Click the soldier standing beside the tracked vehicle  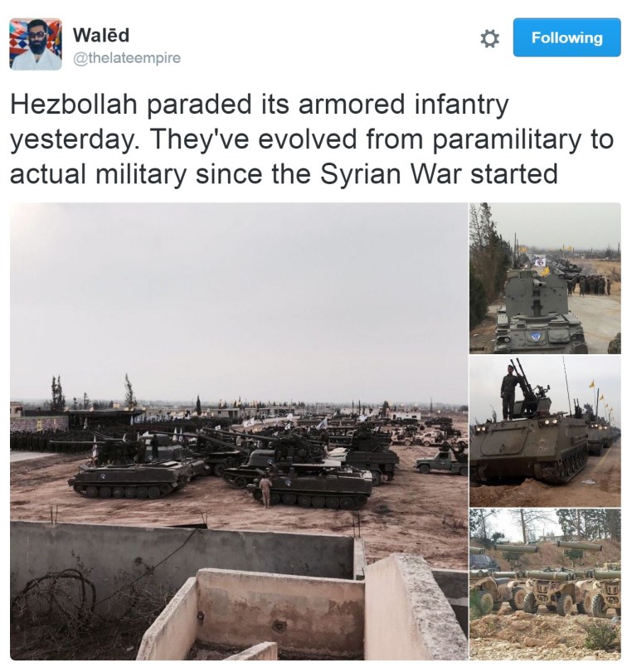(x=265, y=490)
